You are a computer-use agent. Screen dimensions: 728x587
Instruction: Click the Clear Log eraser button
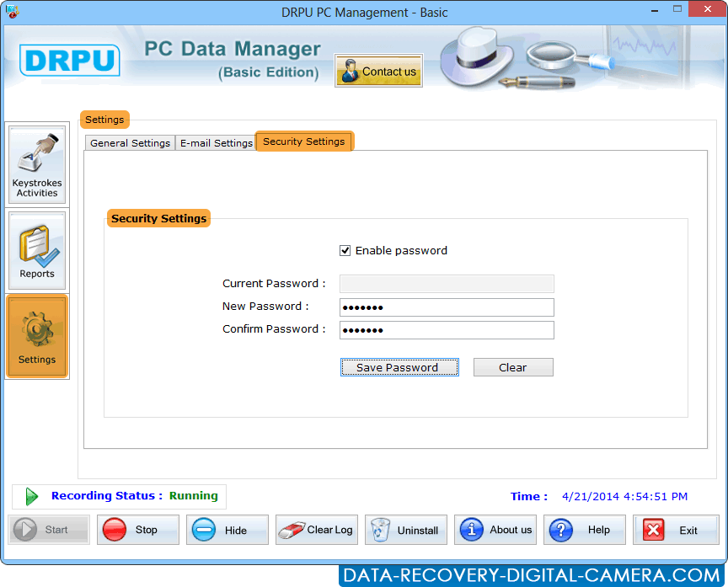[x=317, y=530]
